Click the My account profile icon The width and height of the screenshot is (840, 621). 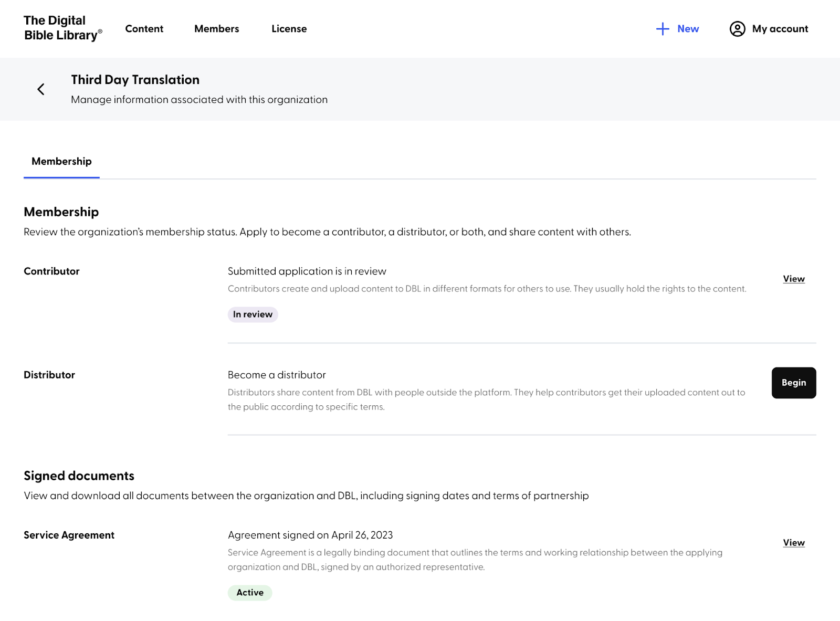(x=737, y=29)
